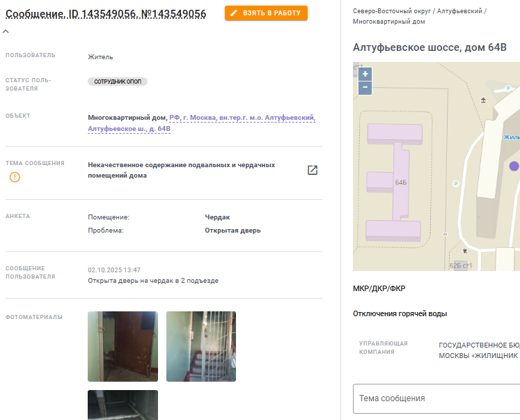Click the orange warning exclamation icon
520x420 pixels.
(x=15, y=177)
